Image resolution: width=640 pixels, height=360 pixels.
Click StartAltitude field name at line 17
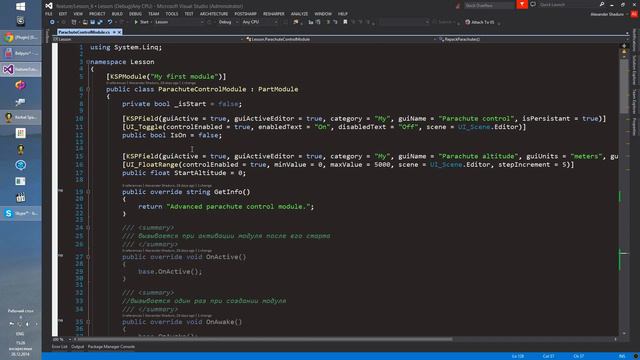tap(200, 173)
